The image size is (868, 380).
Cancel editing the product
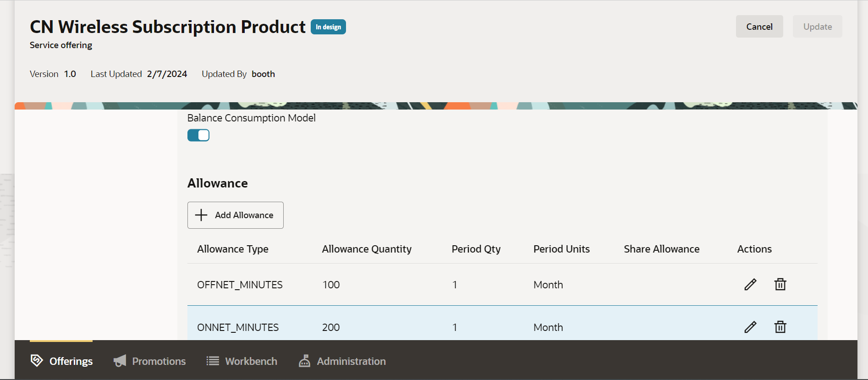759,27
